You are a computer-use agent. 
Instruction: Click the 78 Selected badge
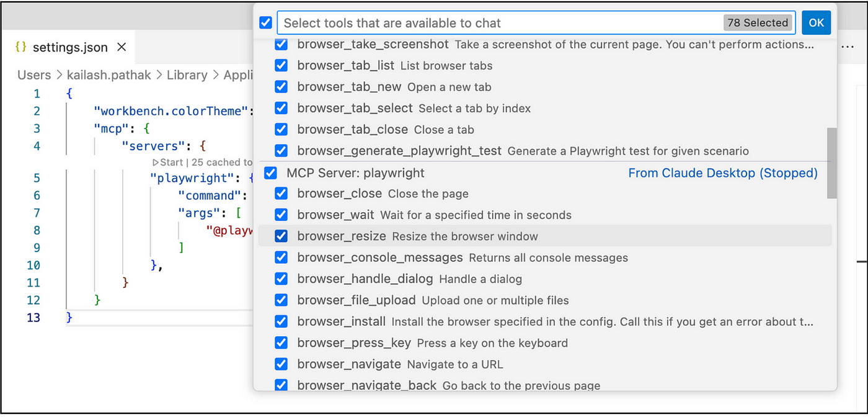[x=758, y=23]
